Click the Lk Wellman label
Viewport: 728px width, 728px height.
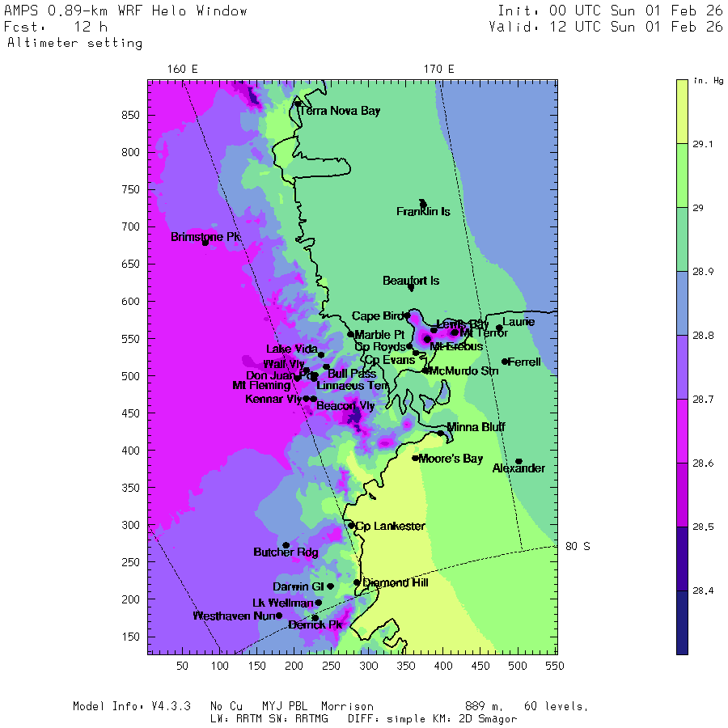(x=283, y=603)
